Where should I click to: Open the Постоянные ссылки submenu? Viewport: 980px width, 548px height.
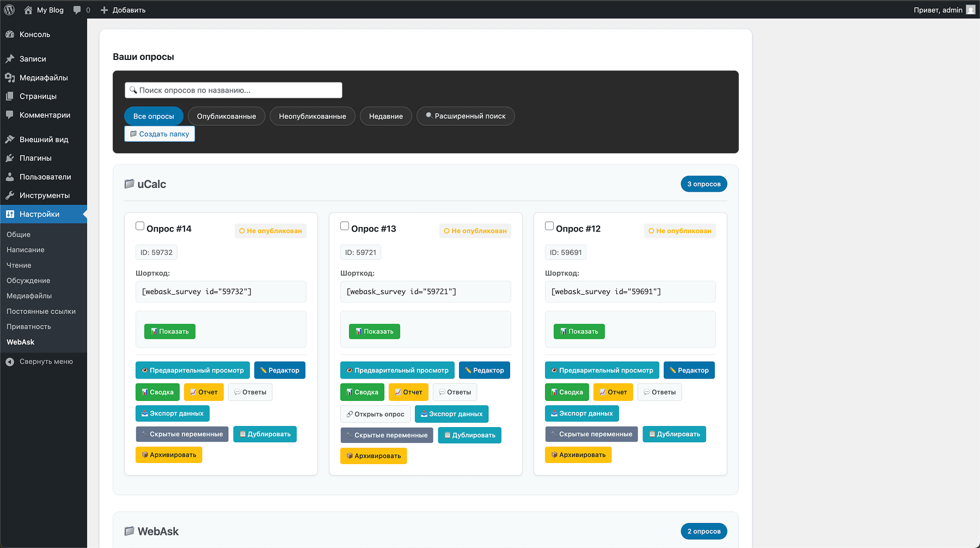pos(41,312)
